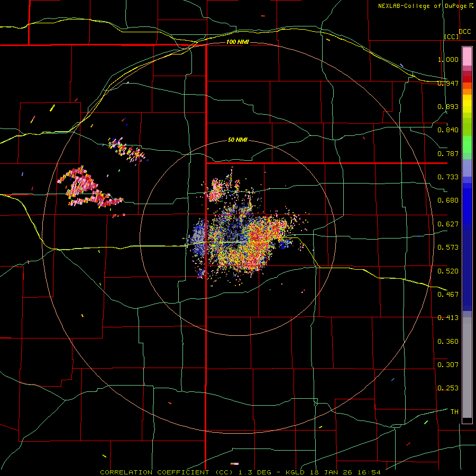Pick the long gray band in color scale
Screen dimensions: 476x476
(467, 368)
